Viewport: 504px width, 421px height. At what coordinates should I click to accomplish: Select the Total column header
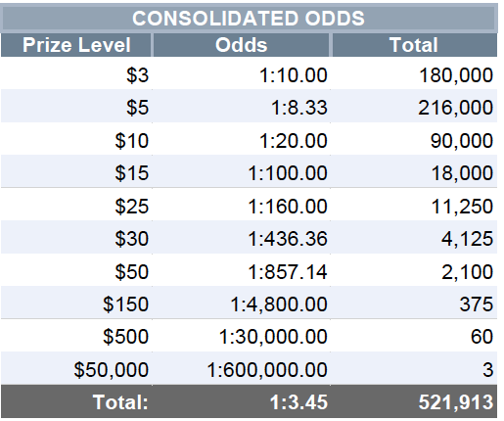pos(414,45)
